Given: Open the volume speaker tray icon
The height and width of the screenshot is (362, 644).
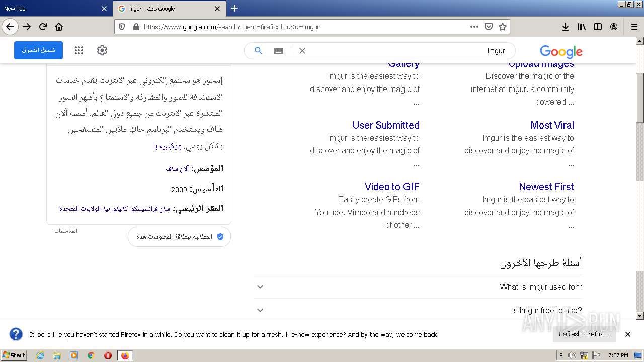Looking at the screenshot, I should (x=572, y=355).
